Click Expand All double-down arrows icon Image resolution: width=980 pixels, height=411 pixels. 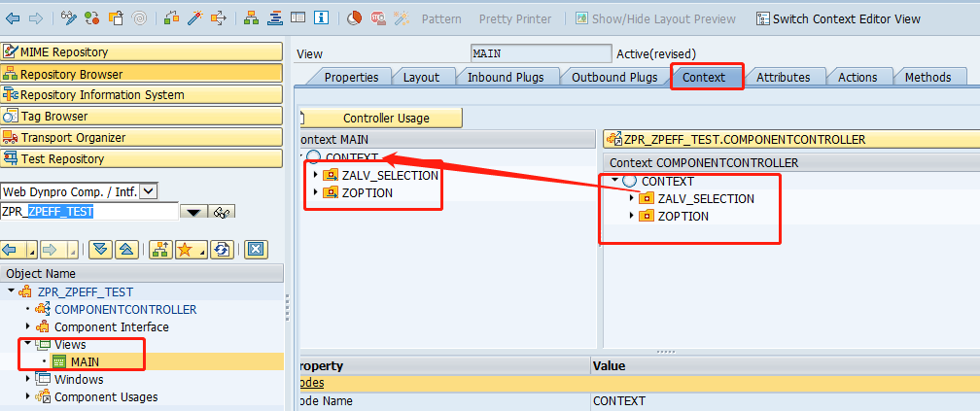pyautogui.click(x=101, y=250)
